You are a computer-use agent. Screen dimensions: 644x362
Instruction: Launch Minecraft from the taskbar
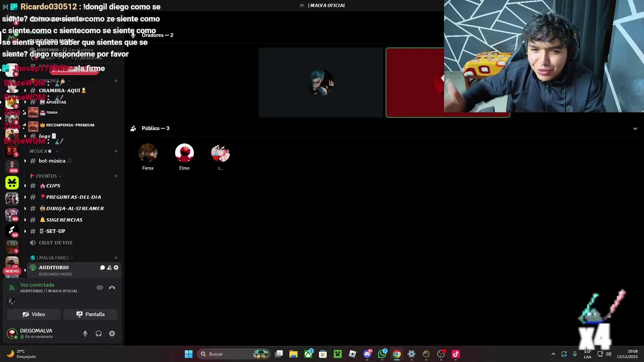click(x=338, y=354)
